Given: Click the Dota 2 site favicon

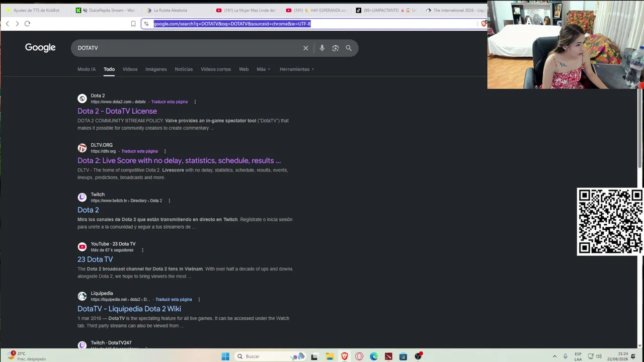Looking at the screenshot, I should tap(82, 99).
